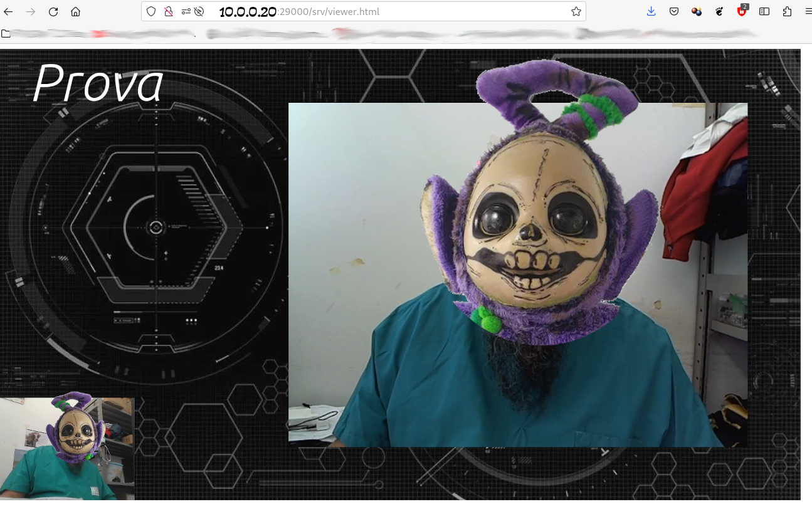Show insecure connection padlock info
812x524 pixels.
[x=168, y=11]
